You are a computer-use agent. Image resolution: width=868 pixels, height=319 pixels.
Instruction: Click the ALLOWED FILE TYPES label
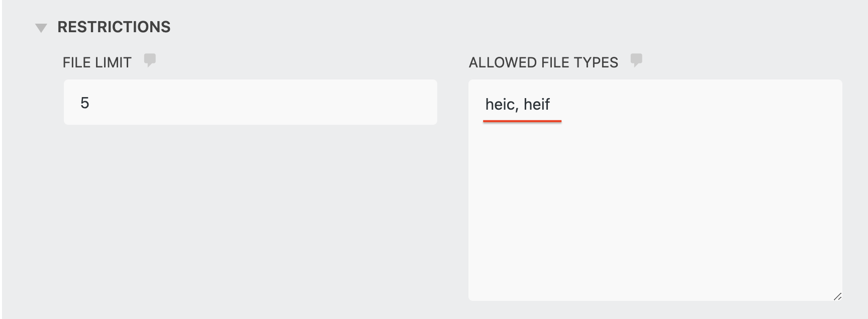[543, 62]
